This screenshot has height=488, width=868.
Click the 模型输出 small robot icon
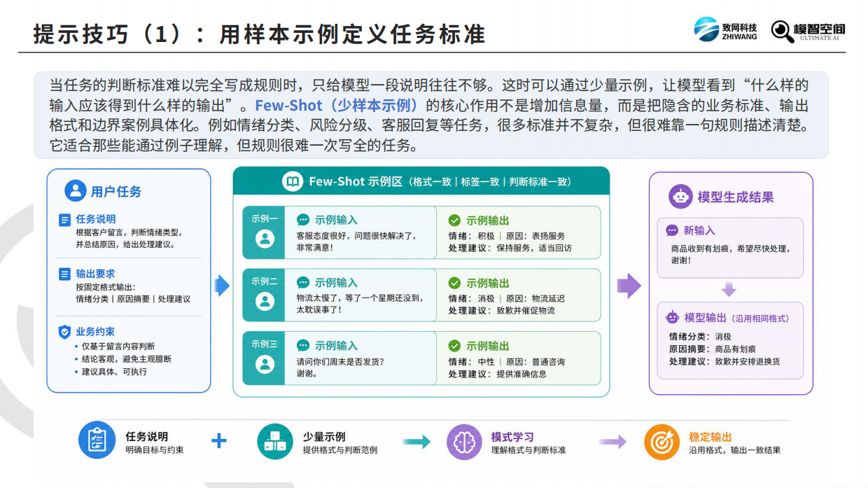(x=673, y=317)
